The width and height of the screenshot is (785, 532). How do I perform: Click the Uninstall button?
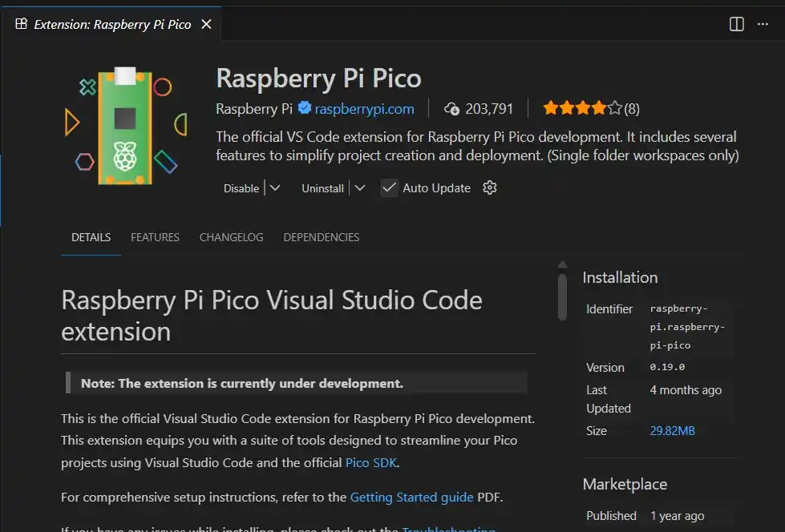(x=322, y=188)
